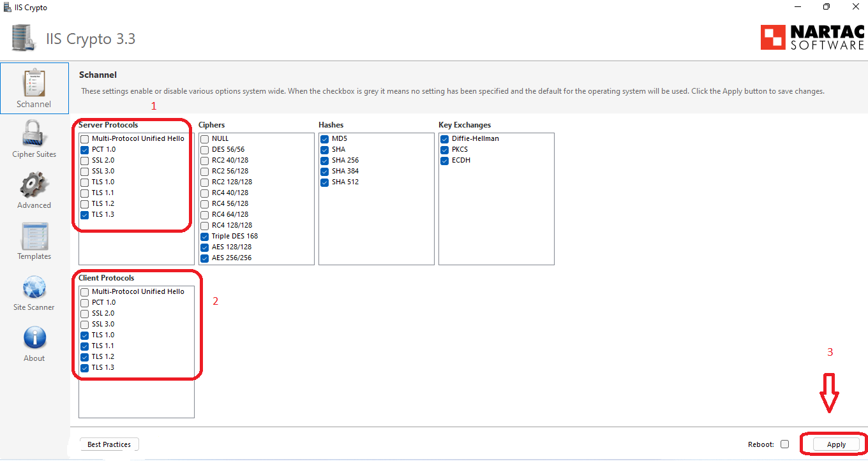Open the About info icon
The image size is (868, 468).
point(34,338)
